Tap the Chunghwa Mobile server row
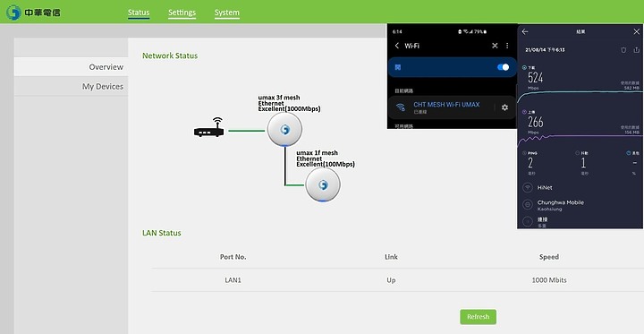Image resolution: width=644 pixels, height=334 pixels. pyautogui.click(x=580, y=205)
